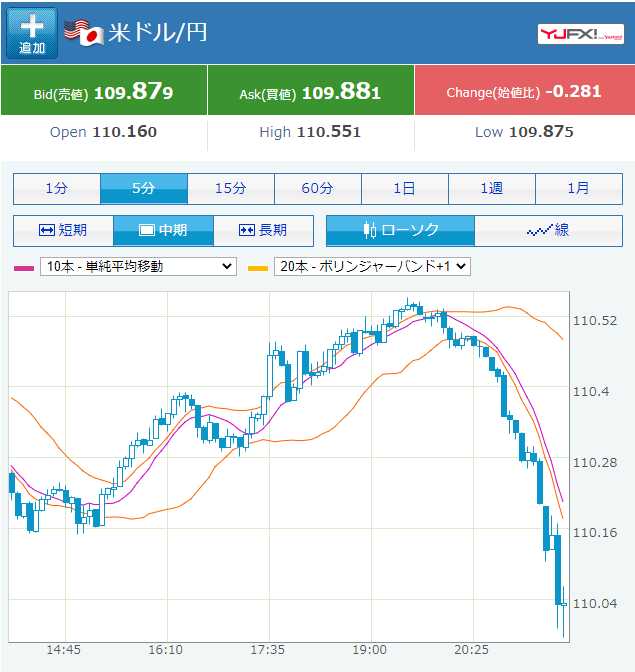Choose the 60分 timeframe
Image resolution: width=635 pixels, height=672 pixels.
click(x=318, y=189)
